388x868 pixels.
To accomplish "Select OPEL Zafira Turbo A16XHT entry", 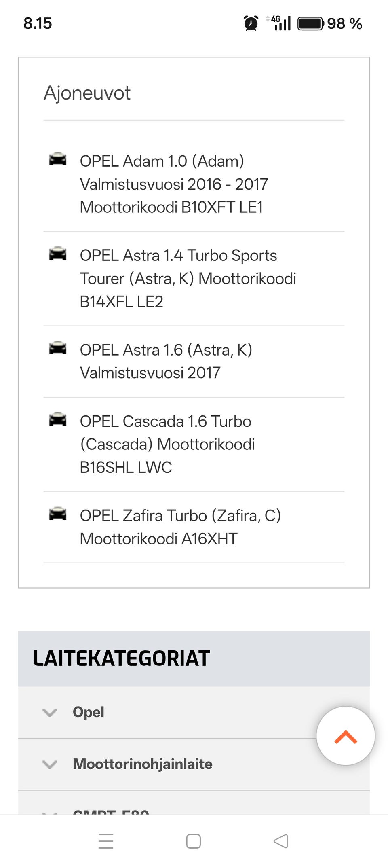I will pyautogui.click(x=180, y=527).
